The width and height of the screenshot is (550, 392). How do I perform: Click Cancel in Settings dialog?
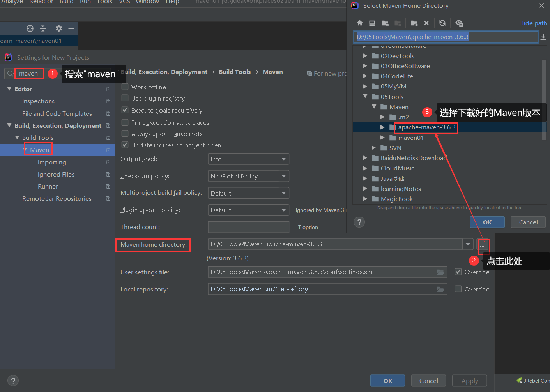point(429,381)
